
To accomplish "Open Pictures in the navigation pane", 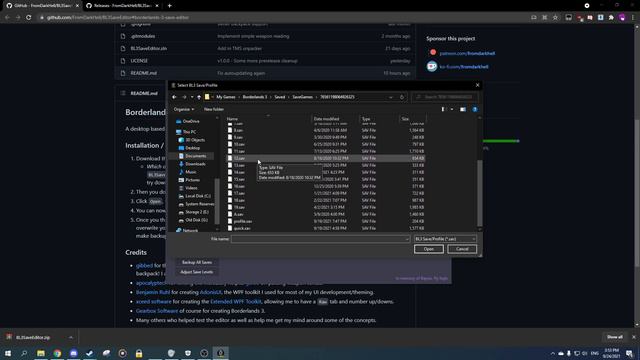I will point(189,180).
